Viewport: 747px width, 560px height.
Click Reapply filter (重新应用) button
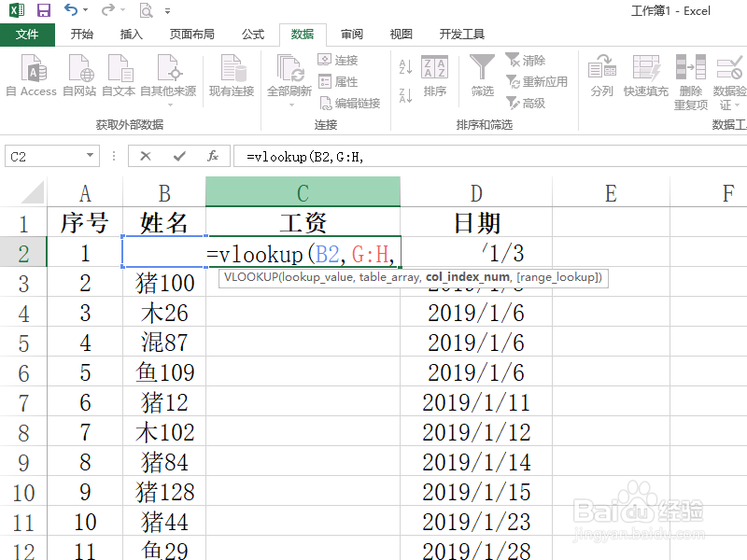(x=537, y=81)
